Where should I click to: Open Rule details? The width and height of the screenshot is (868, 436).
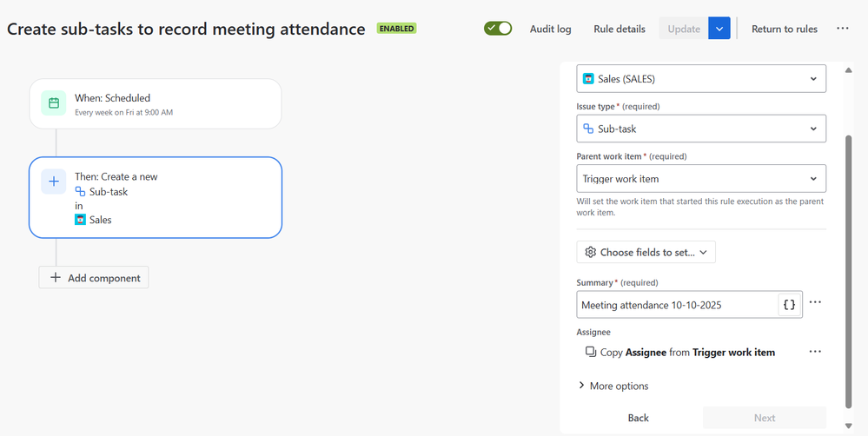[x=620, y=29]
